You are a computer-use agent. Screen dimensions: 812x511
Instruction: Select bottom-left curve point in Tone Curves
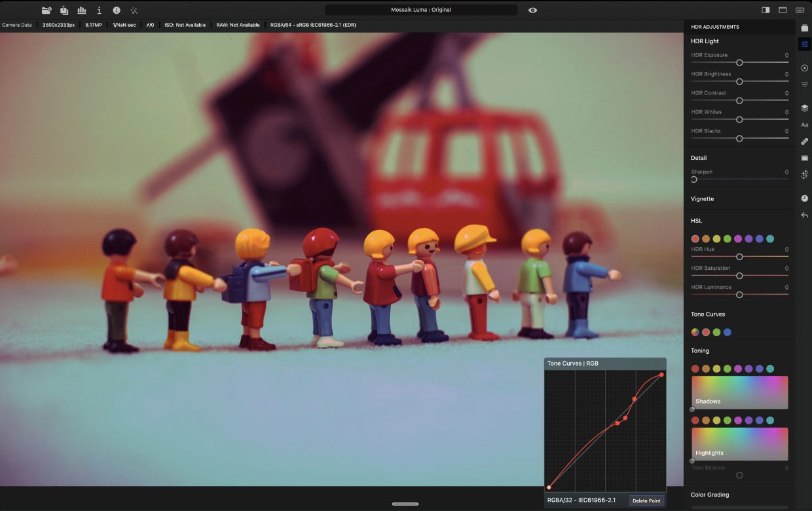(x=549, y=487)
